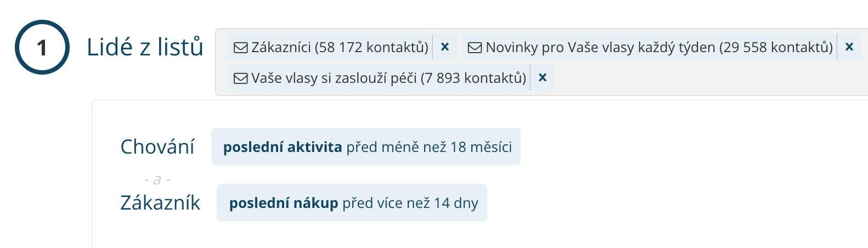The width and height of the screenshot is (868, 248).
Task: Click envelope icon beside Novinky pro Vaše vlasy
Action: (x=475, y=48)
